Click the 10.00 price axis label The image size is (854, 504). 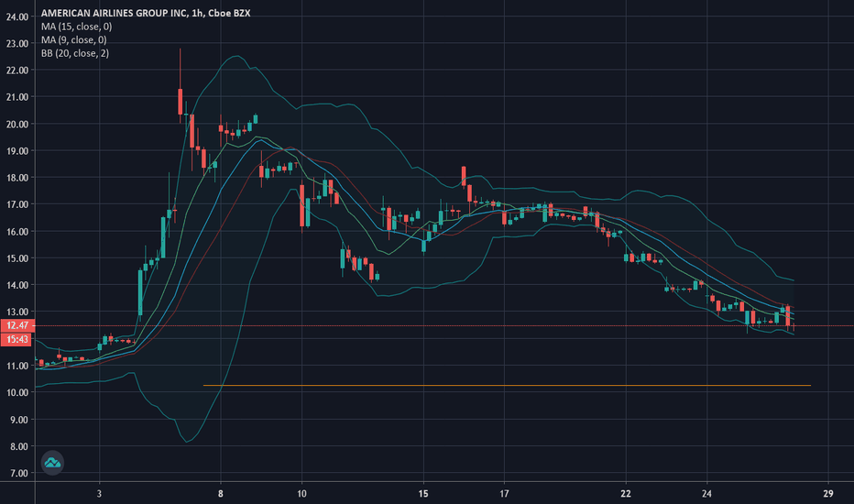coord(17,392)
